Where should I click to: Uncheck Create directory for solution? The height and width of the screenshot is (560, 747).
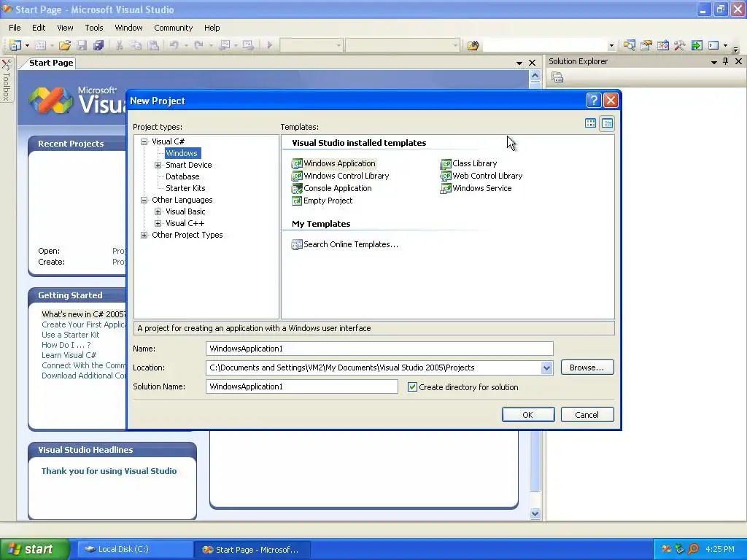tap(413, 387)
